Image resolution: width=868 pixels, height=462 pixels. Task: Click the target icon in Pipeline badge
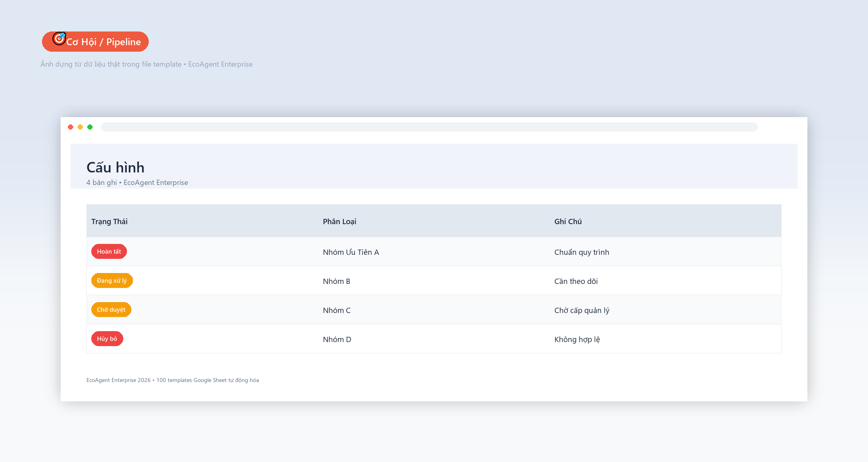point(59,38)
